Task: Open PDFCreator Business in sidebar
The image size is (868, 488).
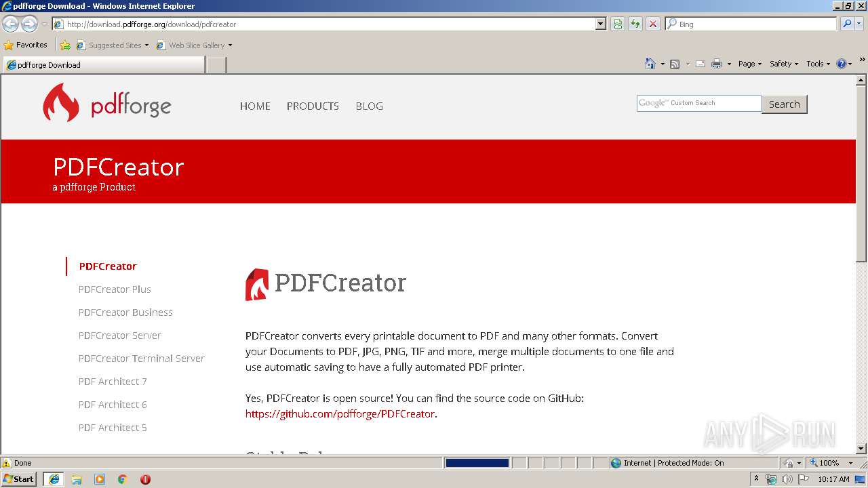Action: pos(125,312)
